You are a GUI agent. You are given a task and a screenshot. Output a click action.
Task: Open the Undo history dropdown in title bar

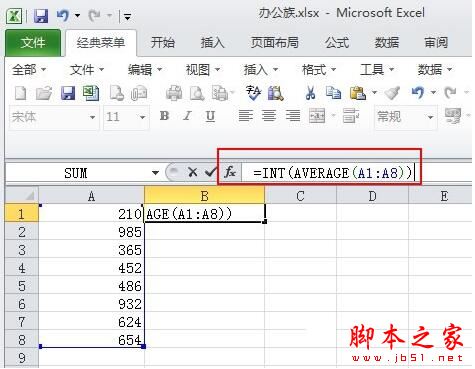pos(77,16)
